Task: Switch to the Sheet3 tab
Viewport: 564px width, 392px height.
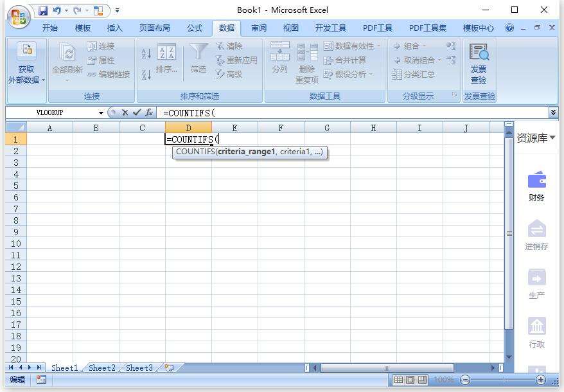Action: tap(139, 368)
